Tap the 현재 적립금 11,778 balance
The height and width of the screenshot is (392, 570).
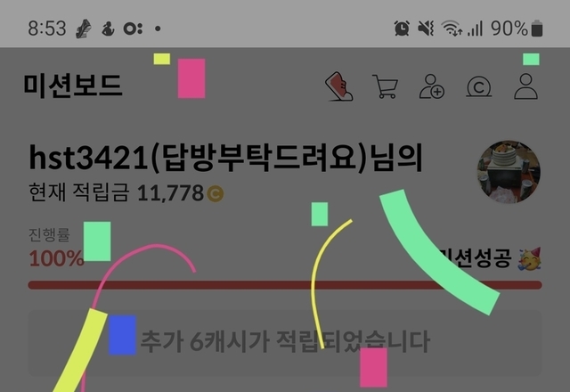coord(126,192)
